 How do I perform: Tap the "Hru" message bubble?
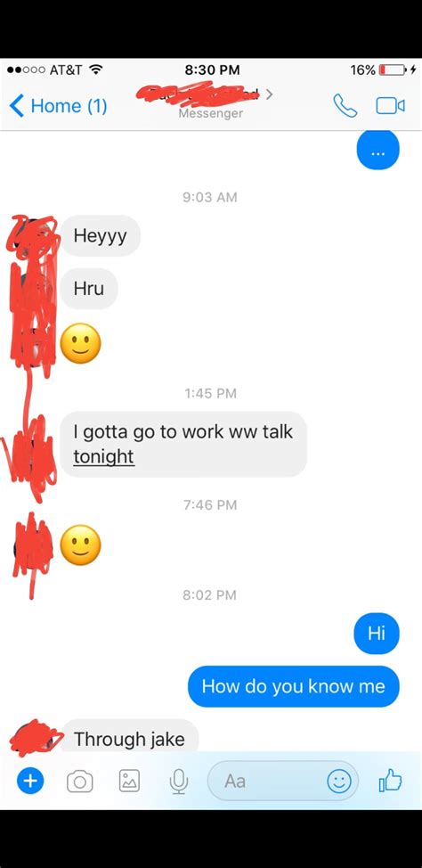click(88, 289)
